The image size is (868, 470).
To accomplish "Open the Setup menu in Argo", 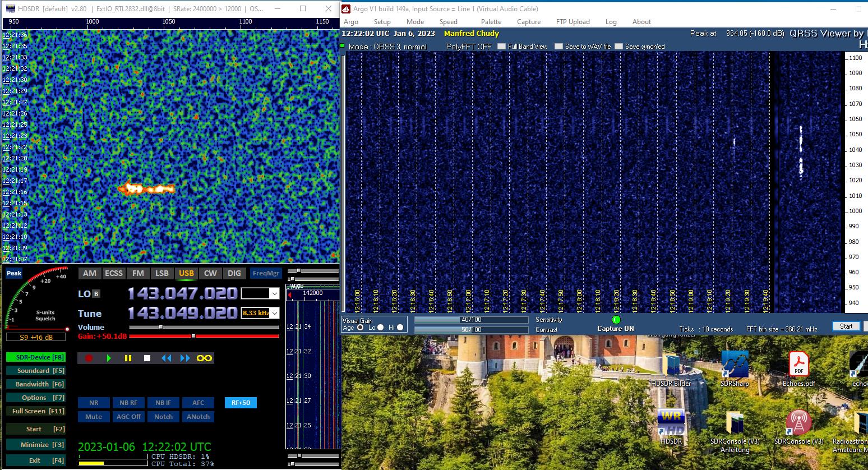I will (382, 22).
